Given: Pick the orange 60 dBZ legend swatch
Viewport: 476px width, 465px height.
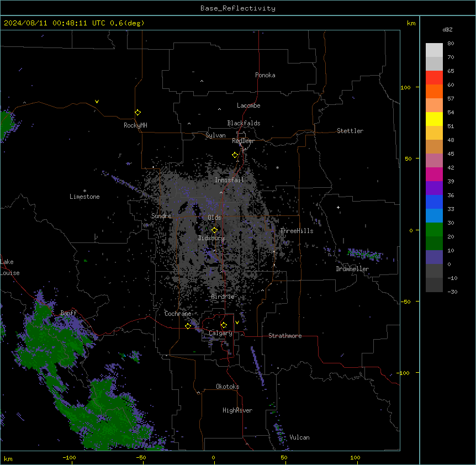Looking at the screenshot, I should [434, 91].
